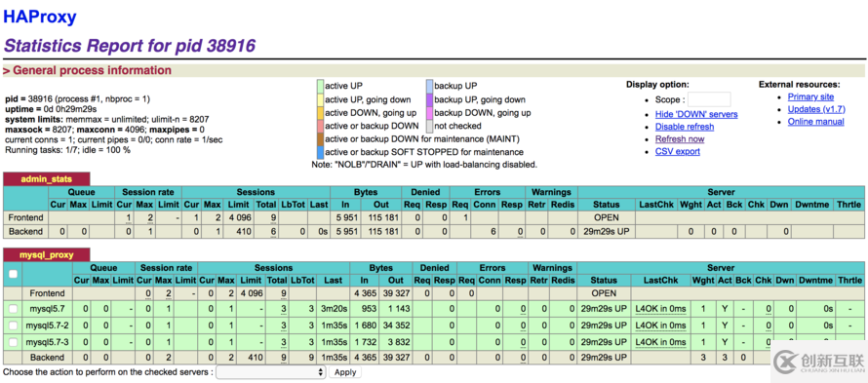
Task: Tick the mysql5.7-2 server checkbox
Action: [x=13, y=326]
